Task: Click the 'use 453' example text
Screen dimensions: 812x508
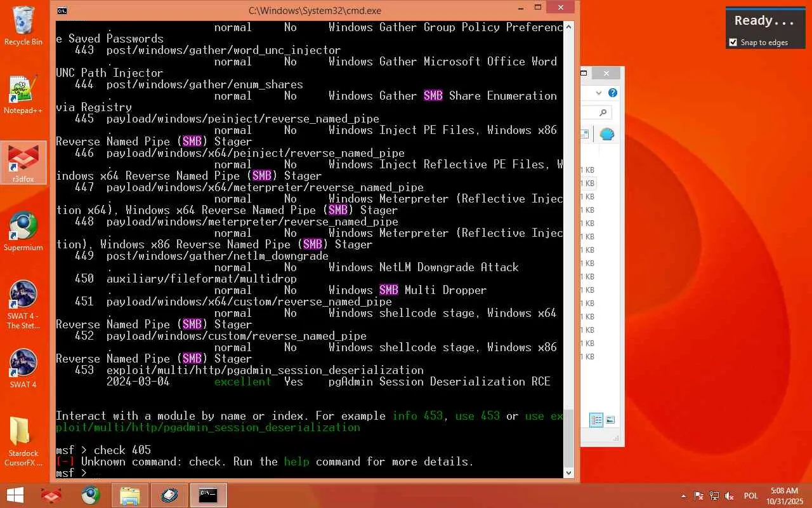Action: 478,416
